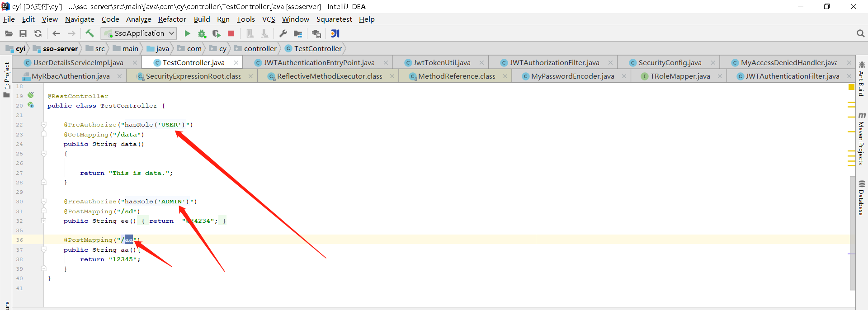Click the @RestController annotation text
This screenshot has height=310, width=868.
(78, 96)
